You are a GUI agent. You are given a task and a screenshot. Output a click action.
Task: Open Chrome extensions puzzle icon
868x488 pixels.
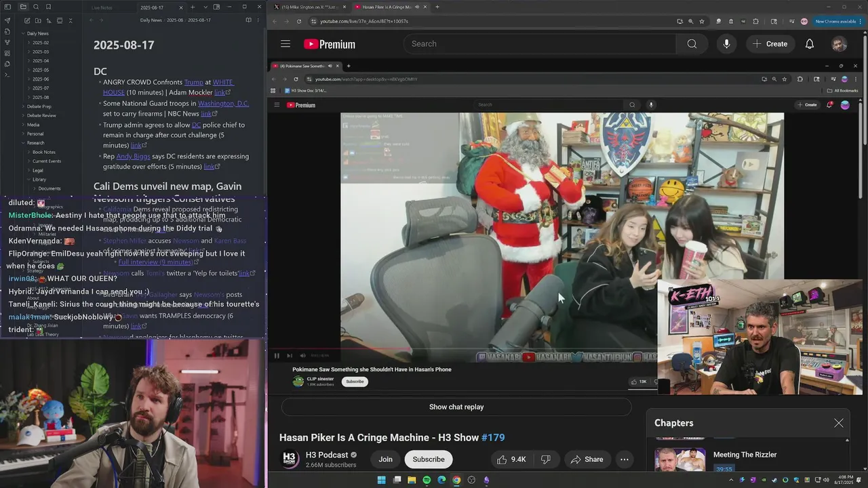(755, 21)
